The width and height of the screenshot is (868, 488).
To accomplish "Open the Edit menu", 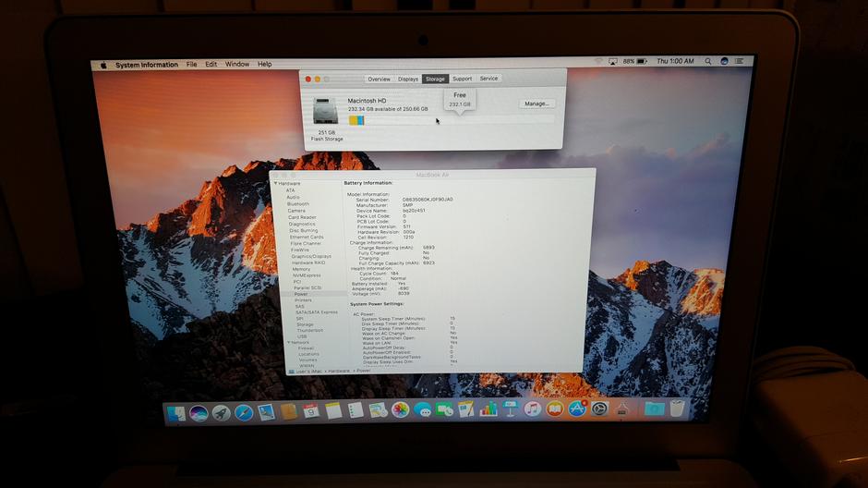I will (211, 65).
